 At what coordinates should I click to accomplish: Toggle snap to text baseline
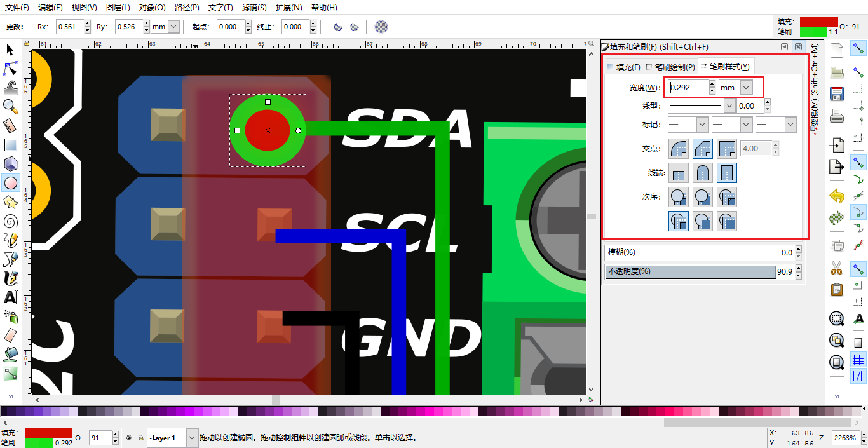[858, 320]
